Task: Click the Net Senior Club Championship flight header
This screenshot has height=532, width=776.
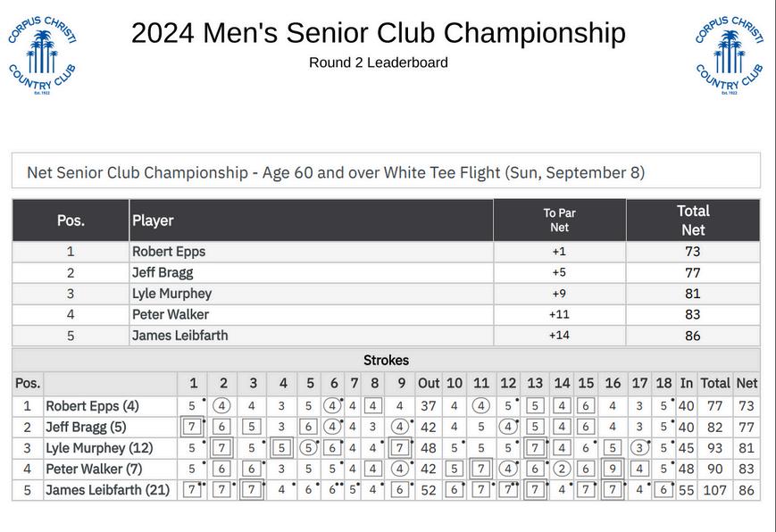Action: point(336,172)
